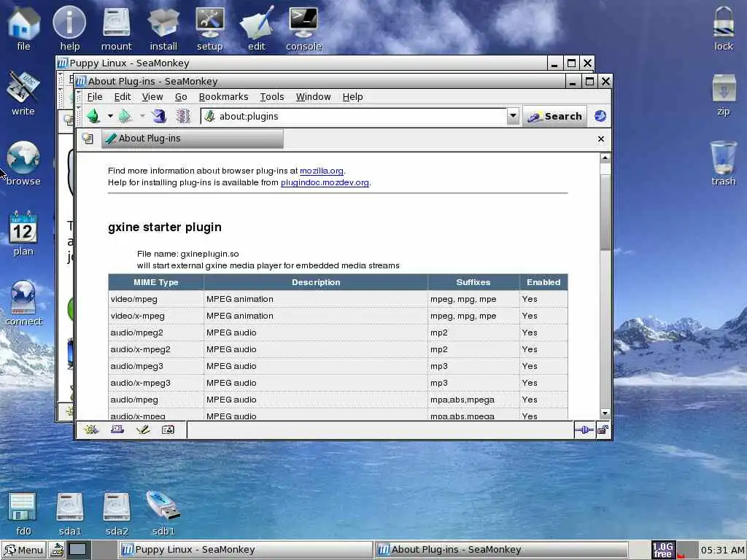Open the connect desktop icon

(23, 304)
